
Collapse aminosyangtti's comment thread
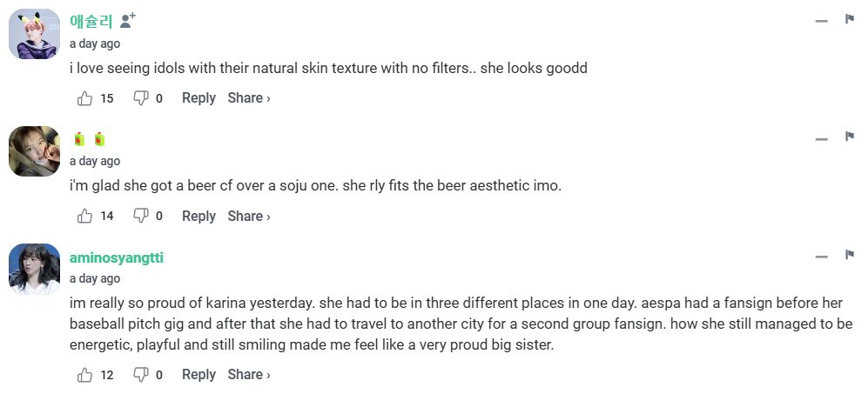tap(821, 257)
